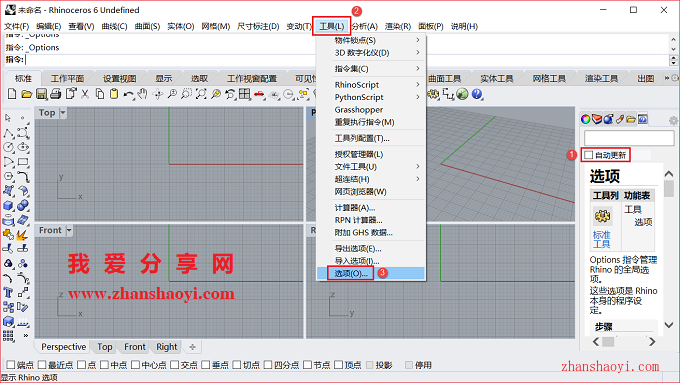Enable the 自动更新 checkbox
Screen dimensions: 680x383
tap(588, 155)
